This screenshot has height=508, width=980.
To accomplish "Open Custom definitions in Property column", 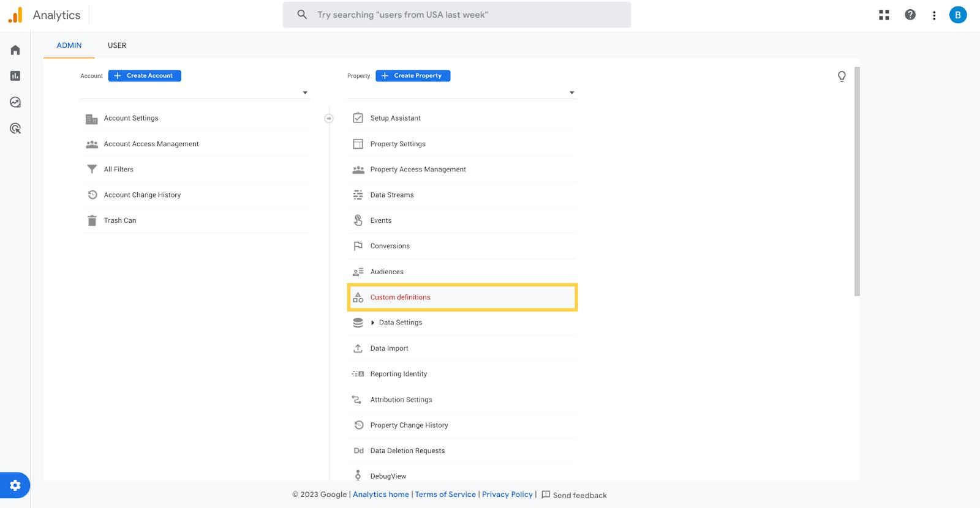I will 401,297.
